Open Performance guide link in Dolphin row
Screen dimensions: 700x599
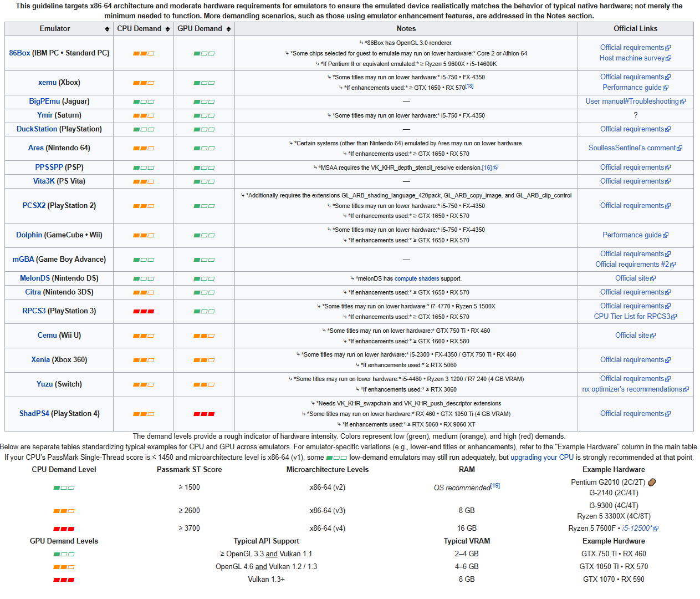(635, 235)
